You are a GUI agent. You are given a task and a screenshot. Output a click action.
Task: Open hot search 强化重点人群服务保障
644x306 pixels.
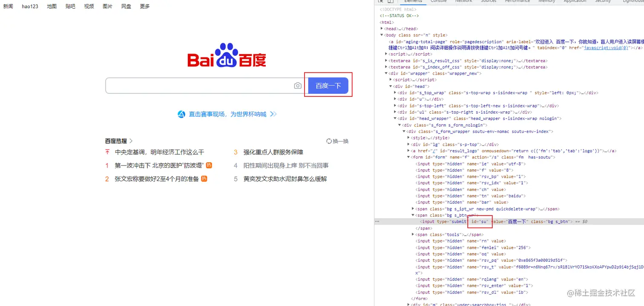[273, 152]
